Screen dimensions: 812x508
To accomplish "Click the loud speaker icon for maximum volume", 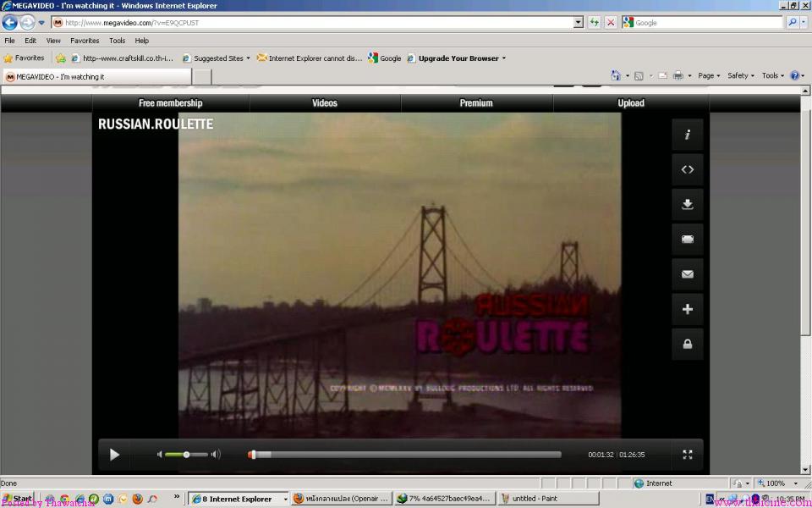I will (x=216, y=455).
